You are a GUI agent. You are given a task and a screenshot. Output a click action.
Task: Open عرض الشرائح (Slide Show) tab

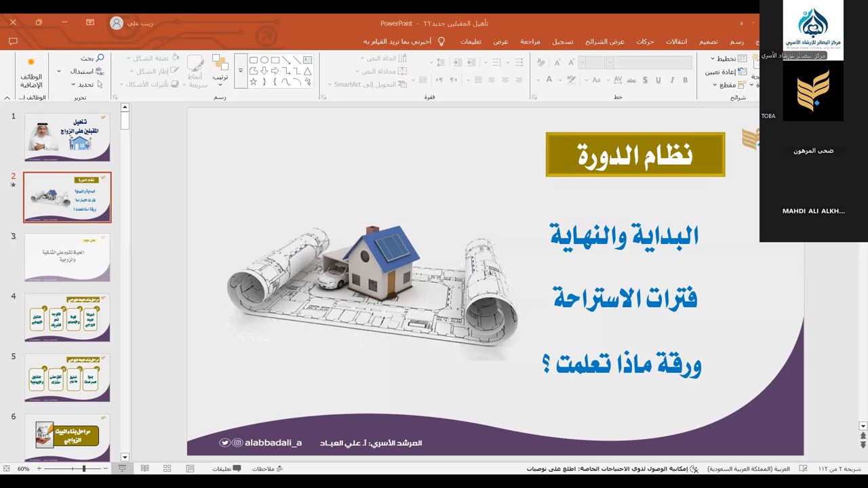[x=605, y=41]
